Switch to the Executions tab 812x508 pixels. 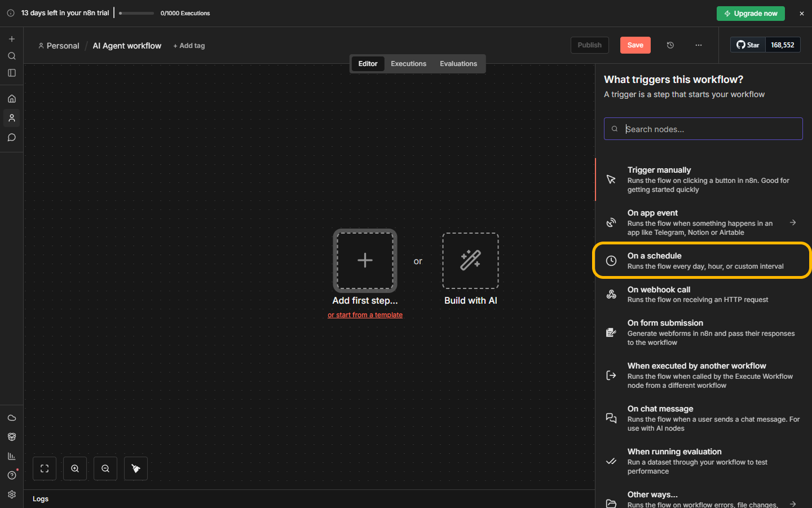(408, 64)
